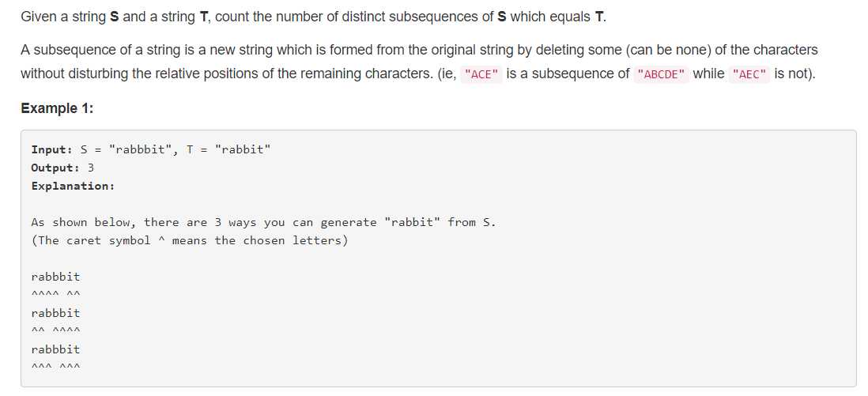Screen dimensions: 868x396
Task: Click the "Example 1:" heading
Action: coord(57,108)
